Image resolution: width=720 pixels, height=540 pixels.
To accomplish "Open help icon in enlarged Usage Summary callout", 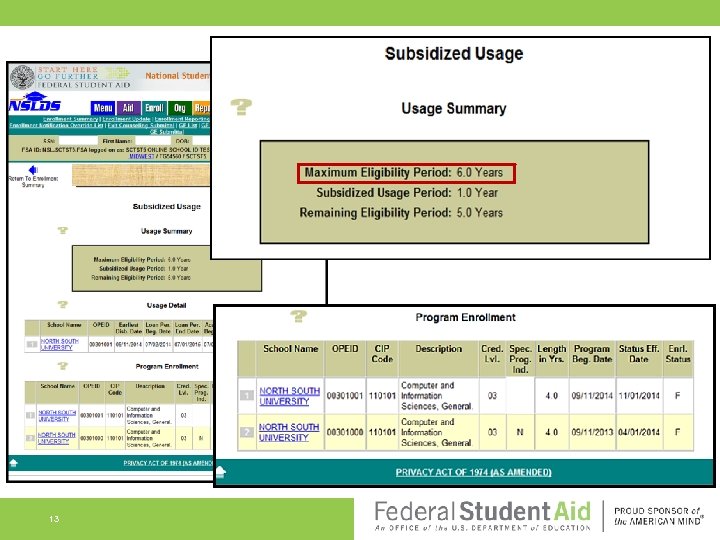I will pyautogui.click(x=241, y=107).
